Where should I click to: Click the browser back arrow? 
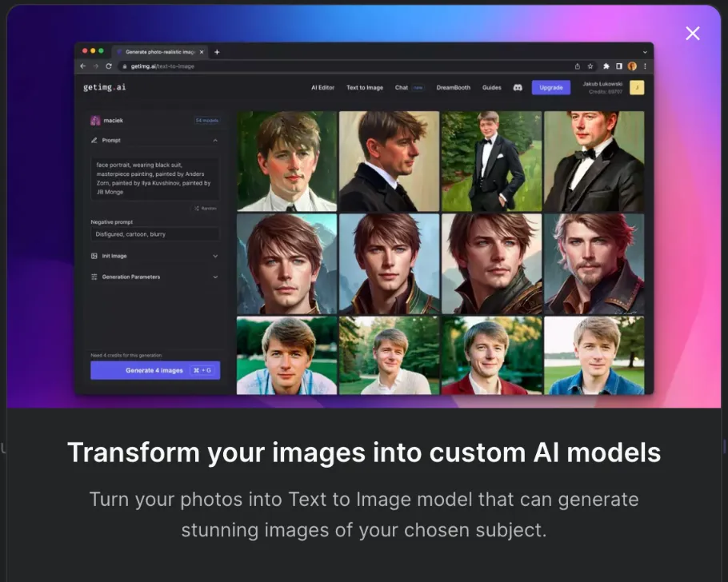click(83, 66)
